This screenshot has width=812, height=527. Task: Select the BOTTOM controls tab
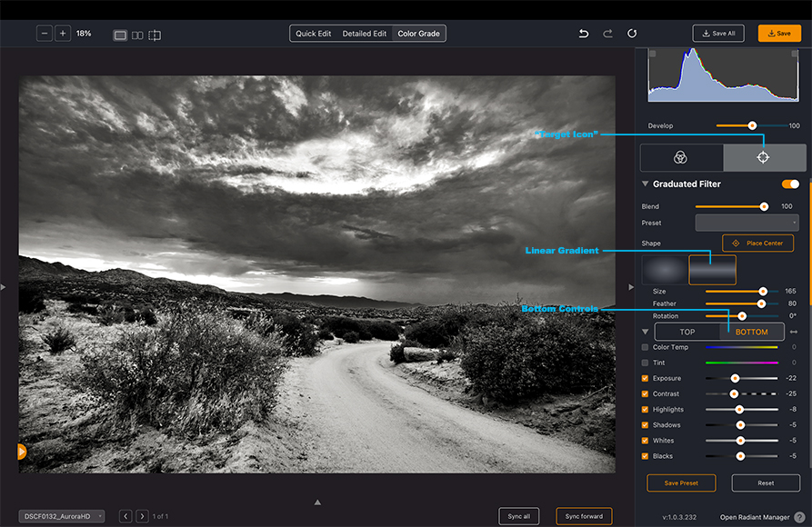coord(751,332)
